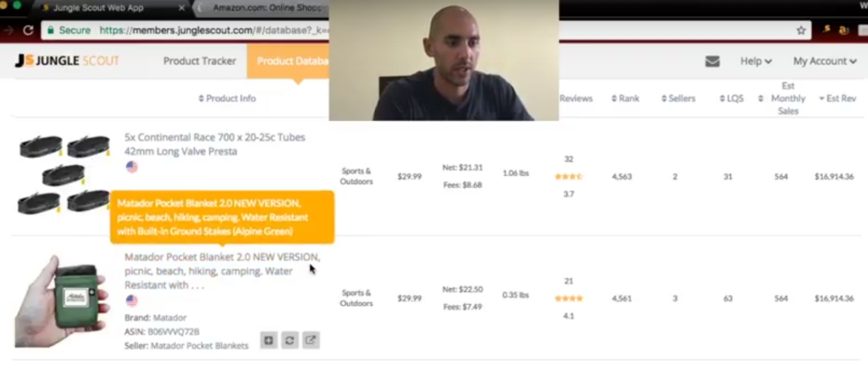The height and width of the screenshot is (370, 868).
Task: Sort by the Sellers column header
Action: [x=678, y=98]
